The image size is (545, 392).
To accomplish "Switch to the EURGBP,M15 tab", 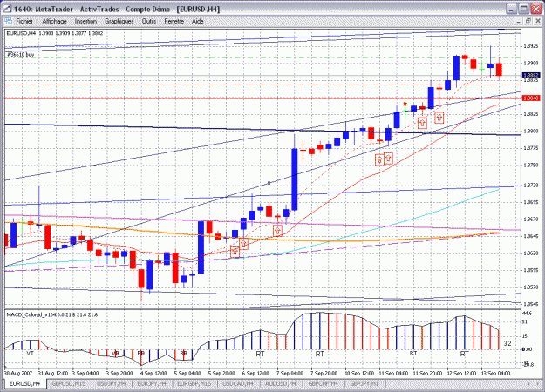I will [x=194, y=383].
